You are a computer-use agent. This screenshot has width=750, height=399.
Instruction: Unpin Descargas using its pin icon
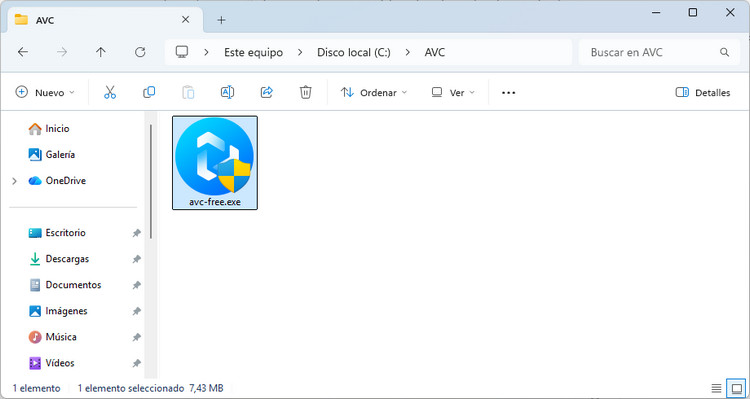click(x=137, y=259)
